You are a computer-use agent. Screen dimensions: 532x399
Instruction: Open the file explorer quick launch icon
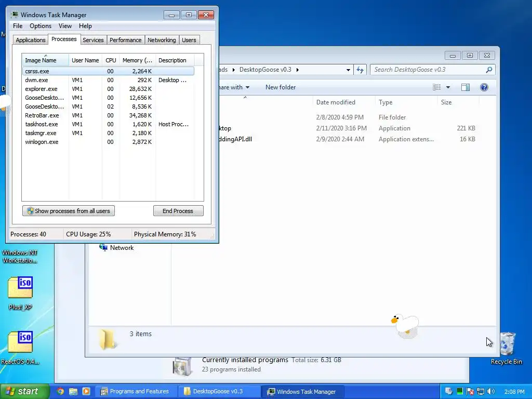[73, 391]
